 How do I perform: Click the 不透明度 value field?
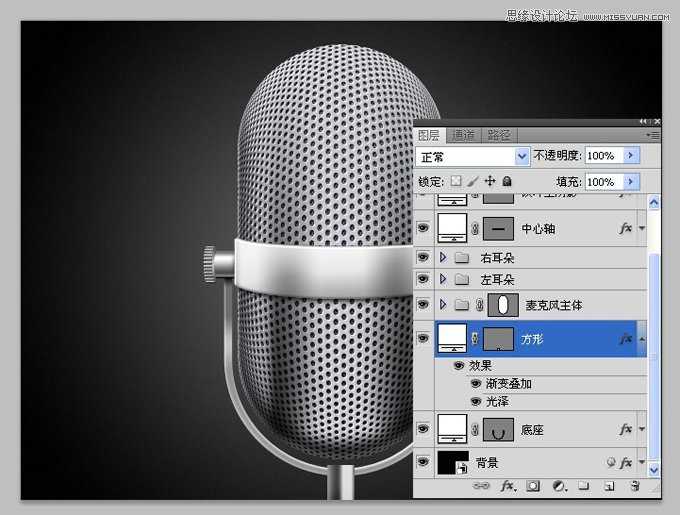point(604,155)
